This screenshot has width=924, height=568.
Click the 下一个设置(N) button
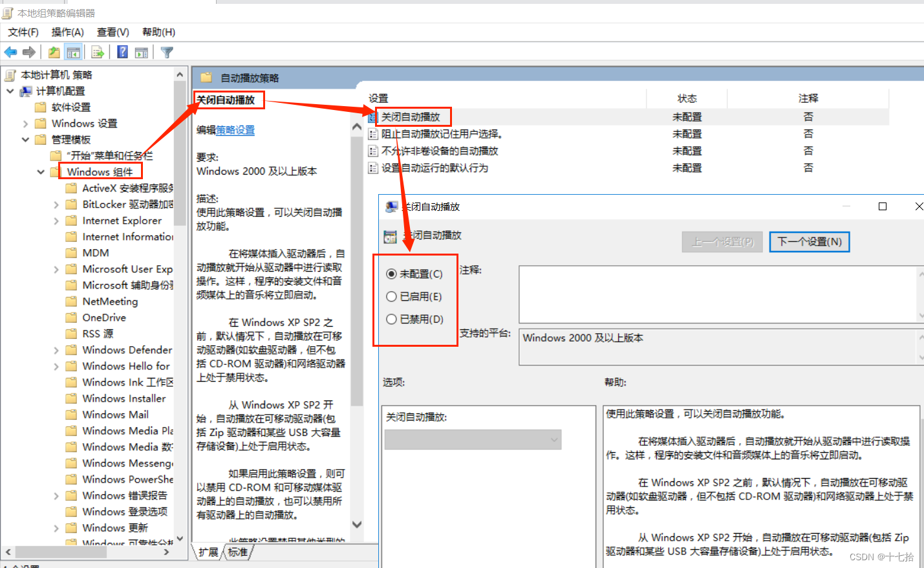coord(809,241)
